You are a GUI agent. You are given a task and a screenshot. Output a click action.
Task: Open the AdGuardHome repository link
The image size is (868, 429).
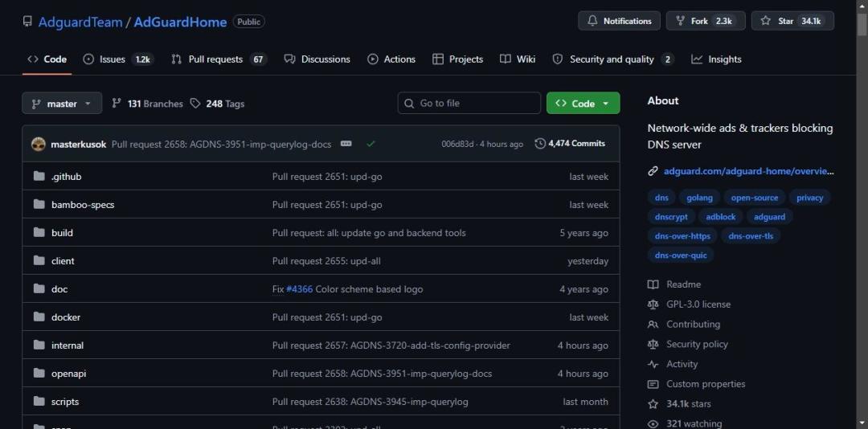pos(181,22)
